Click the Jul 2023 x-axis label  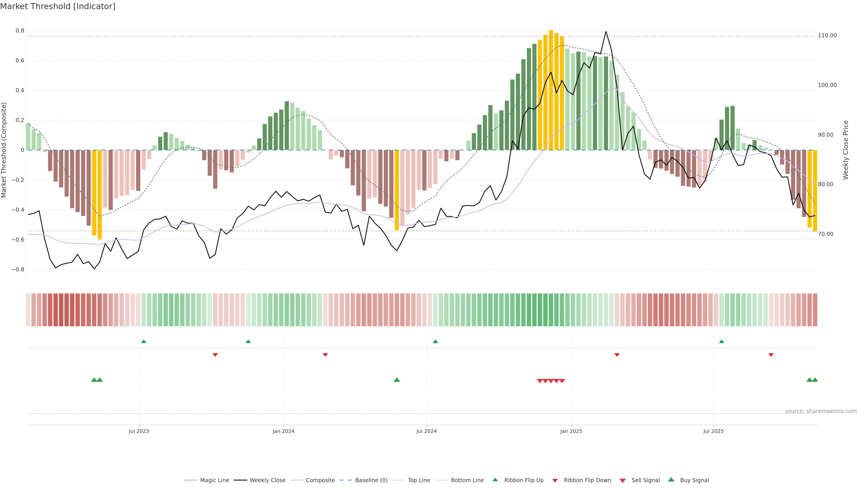(x=139, y=431)
